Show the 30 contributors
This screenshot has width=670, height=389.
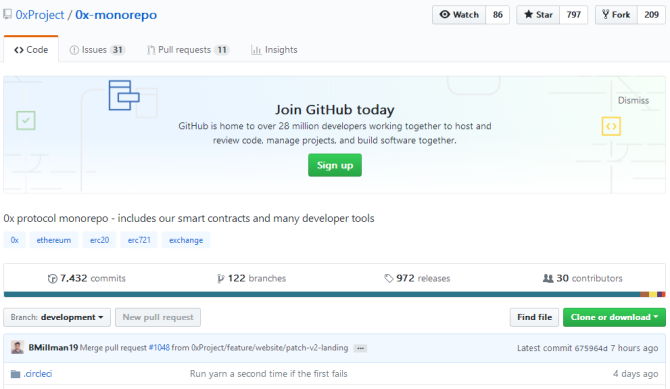pyautogui.click(x=582, y=278)
